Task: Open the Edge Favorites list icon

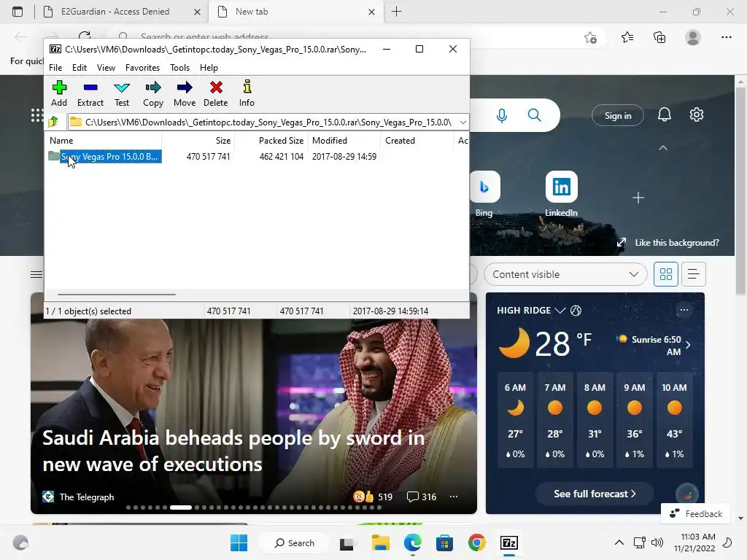Action: pos(627,37)
